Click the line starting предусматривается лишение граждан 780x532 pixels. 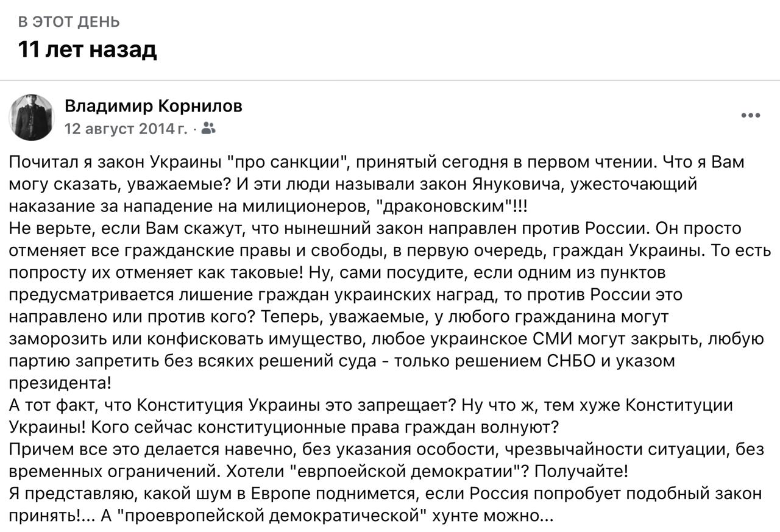(x=346, y=294)
